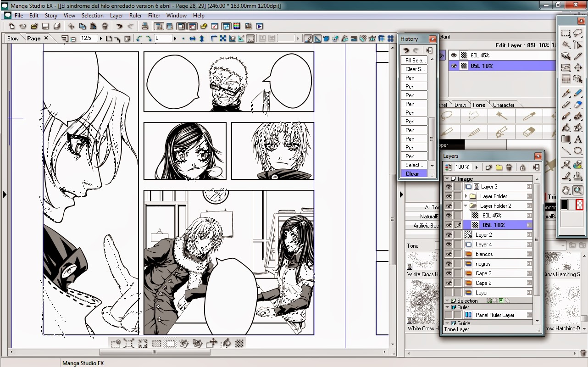Select the Pen tool in the toolbox
Viewport: 588px width, 367px height.
pos(566,93)
